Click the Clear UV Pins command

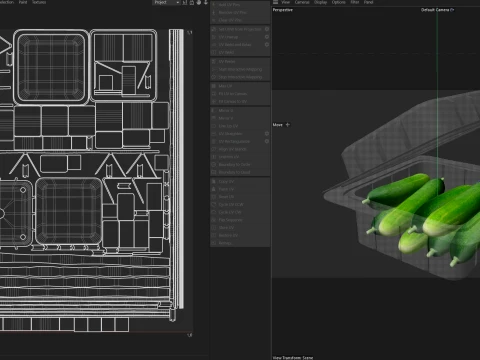[x=240, y=20]
